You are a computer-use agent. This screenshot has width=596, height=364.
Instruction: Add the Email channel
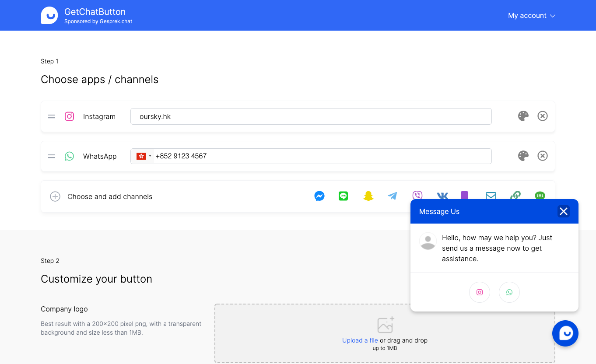[x=491, y=196]
